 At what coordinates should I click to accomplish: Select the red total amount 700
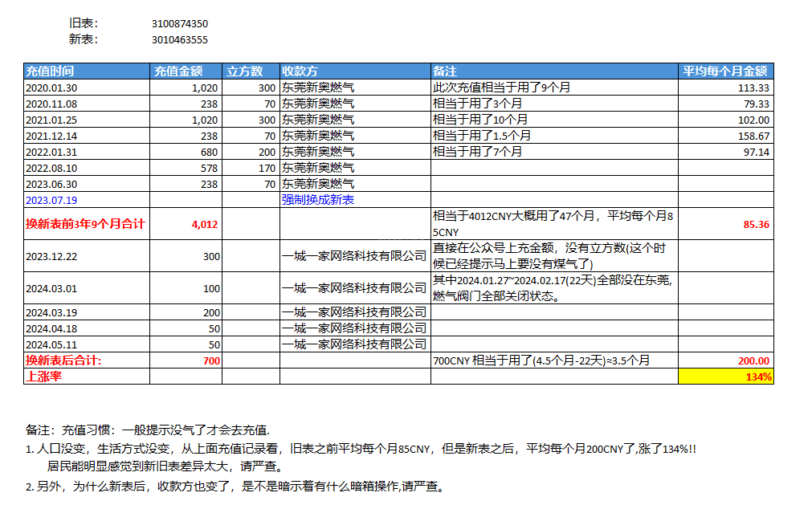pyautogui.click(x=186, y=360)
